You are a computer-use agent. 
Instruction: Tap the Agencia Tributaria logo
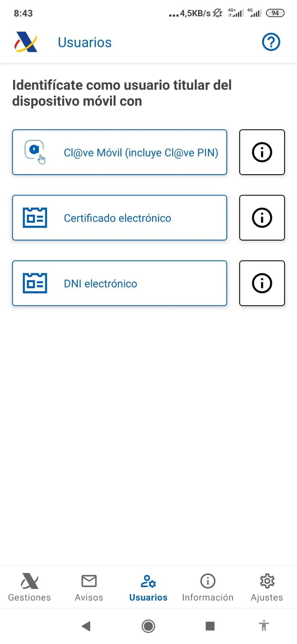[26, 42]
